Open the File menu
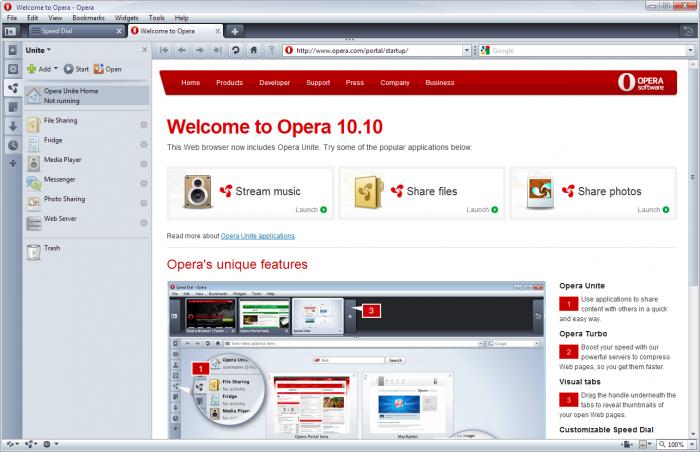This screenshot has height=452, width=700. [x=12, y=18]
